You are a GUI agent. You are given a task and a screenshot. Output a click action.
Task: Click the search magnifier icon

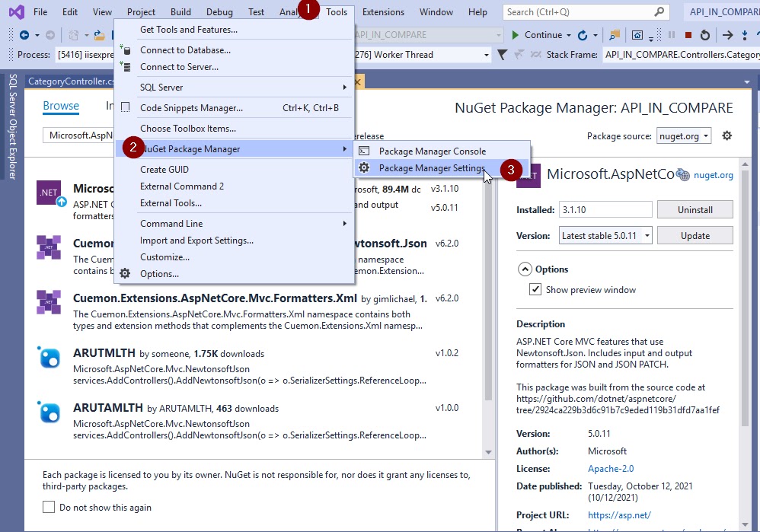tap(659, 11)
